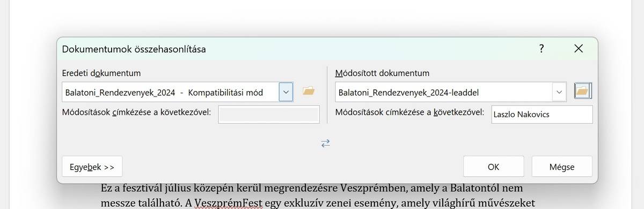Cancel the dialog with Mégse

point(562,167)
